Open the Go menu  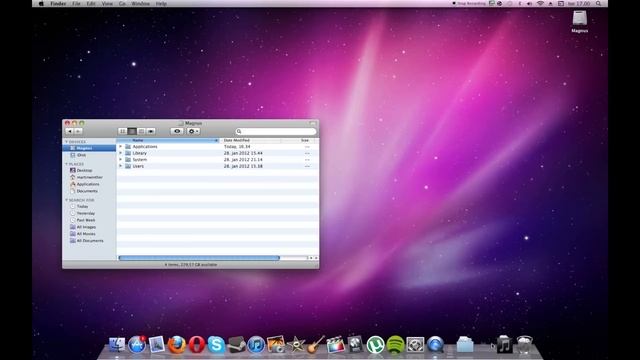pos(122,4)
